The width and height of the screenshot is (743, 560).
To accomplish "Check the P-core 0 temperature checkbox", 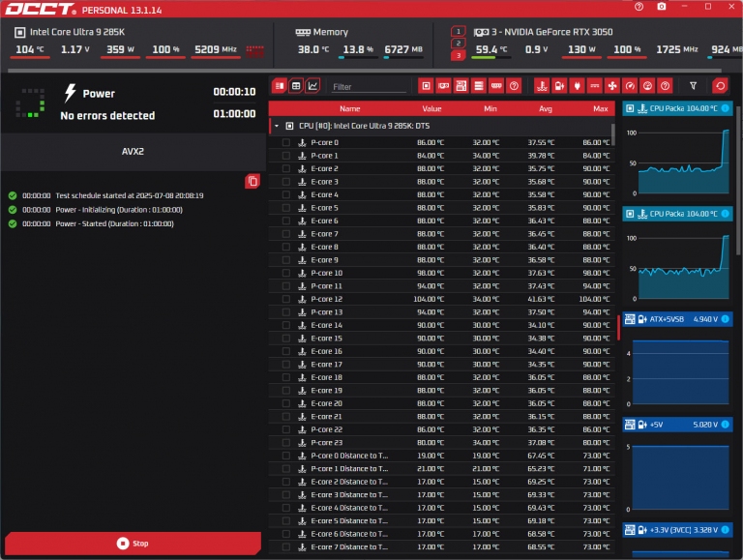I will 285,142.
